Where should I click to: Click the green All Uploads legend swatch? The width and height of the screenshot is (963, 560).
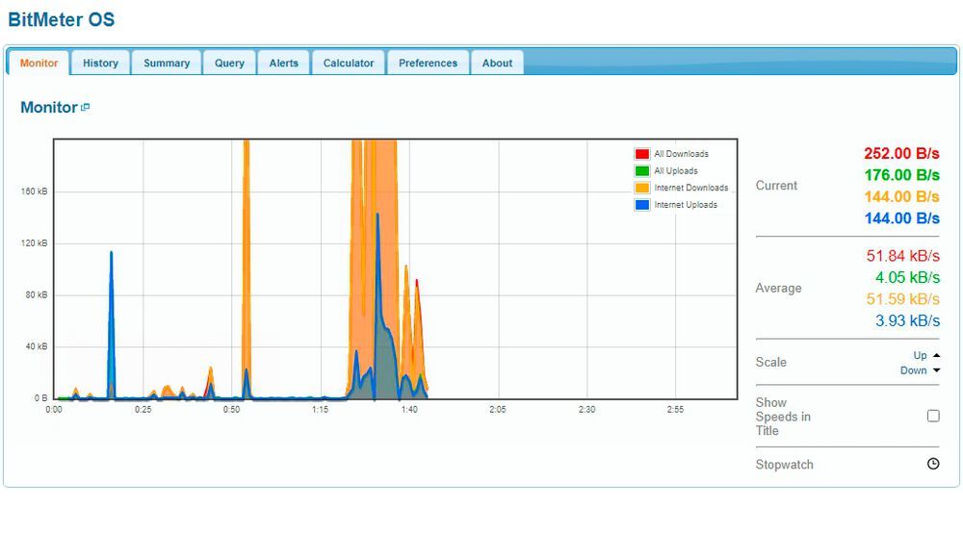click(x=641, y=171)
